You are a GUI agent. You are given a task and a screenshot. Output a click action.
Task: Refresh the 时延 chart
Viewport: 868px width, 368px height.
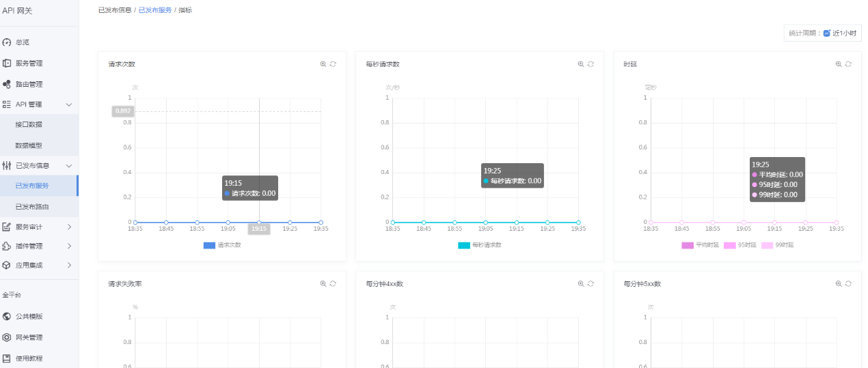pyautogui.click(x=848, y=64)
